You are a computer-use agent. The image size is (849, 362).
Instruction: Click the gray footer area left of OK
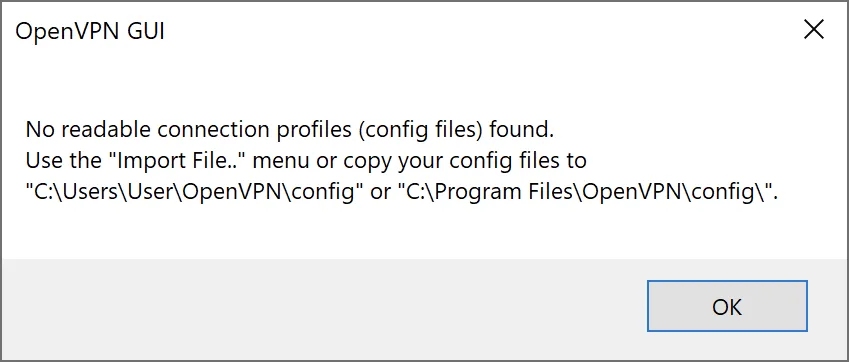coord(324,308)
